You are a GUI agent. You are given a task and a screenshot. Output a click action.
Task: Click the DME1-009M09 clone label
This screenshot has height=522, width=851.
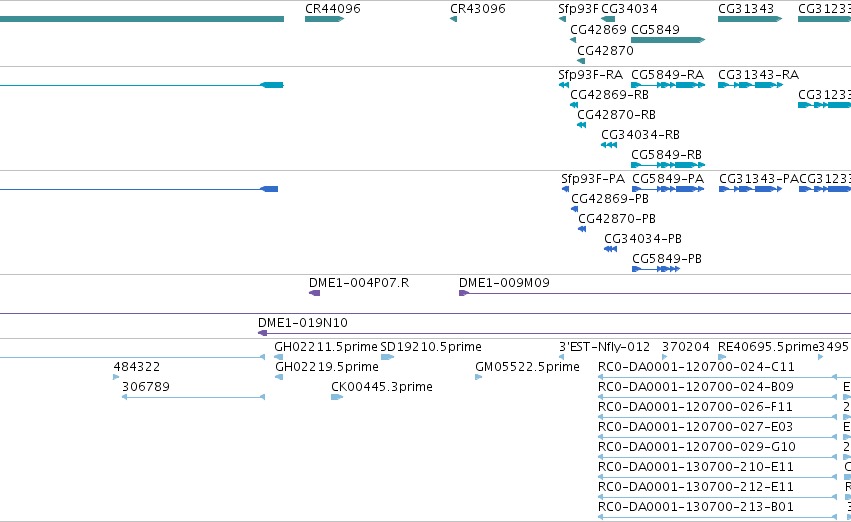(x=504, y=283)
